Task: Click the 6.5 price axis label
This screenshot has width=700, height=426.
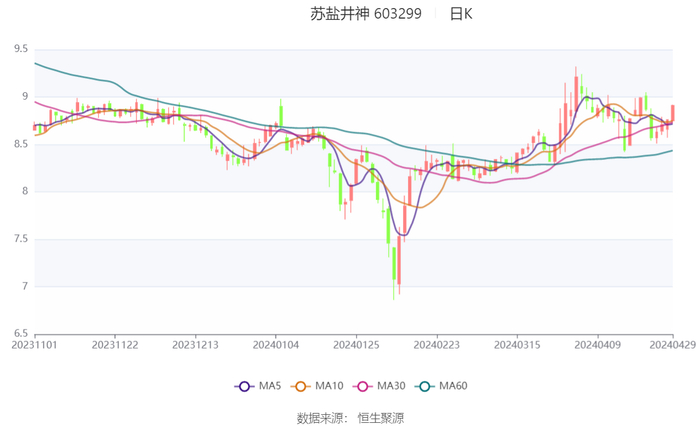Action: coord(20,334)
